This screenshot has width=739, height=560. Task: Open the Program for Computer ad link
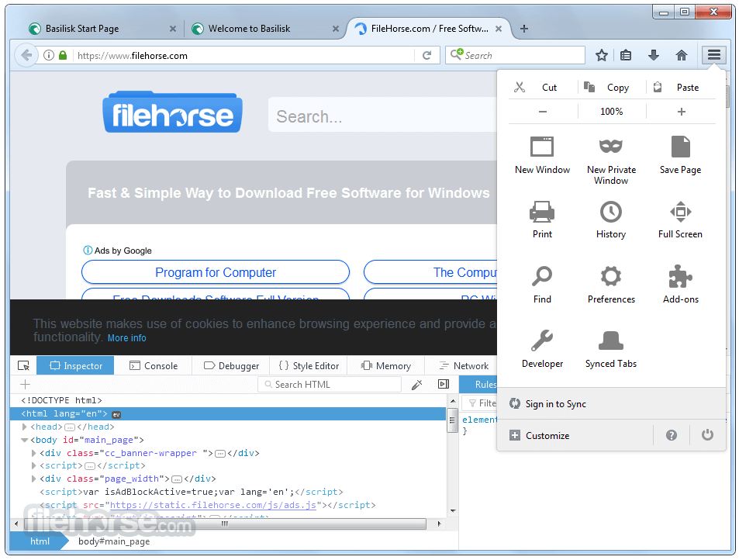(x=216, y=272)
